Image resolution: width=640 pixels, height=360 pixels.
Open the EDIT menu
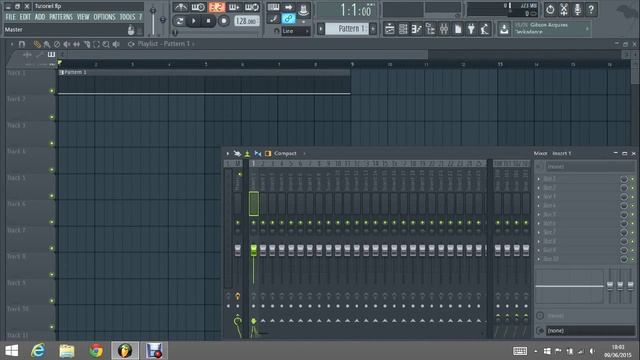point(25,17)
